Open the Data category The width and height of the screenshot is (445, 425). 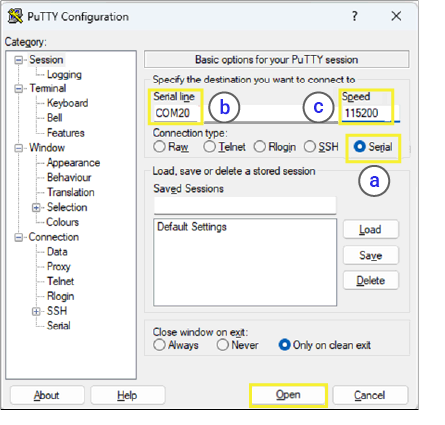pyautogui.click(x=57, y=252)
